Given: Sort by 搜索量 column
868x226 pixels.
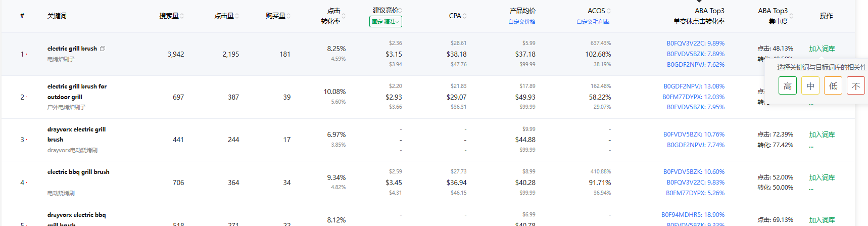Looking at the screenshot, I should tap(182, 16).
